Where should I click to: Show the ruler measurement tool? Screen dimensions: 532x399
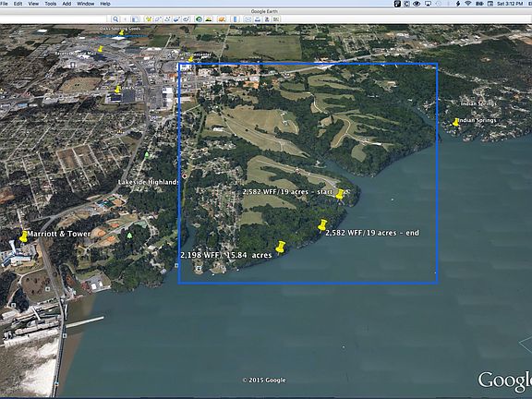(x=235, y=19)
